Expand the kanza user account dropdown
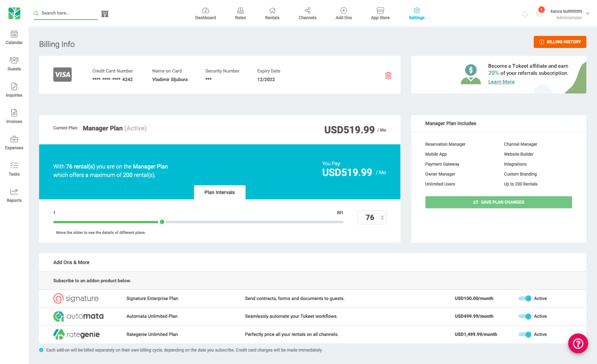Image resolution: width=597 pixels, height=364 pixels. tap(587, 14)
